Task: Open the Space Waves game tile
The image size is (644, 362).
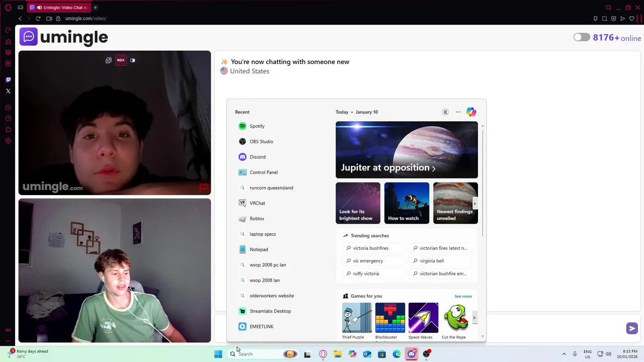Action: [423, 321]
